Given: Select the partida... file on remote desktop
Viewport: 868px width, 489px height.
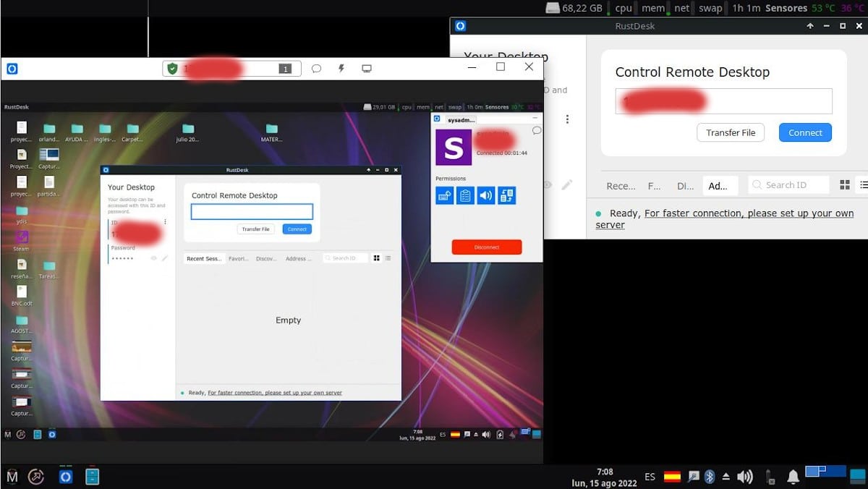Looking at the screenshot, I should (x=49, y=185).
